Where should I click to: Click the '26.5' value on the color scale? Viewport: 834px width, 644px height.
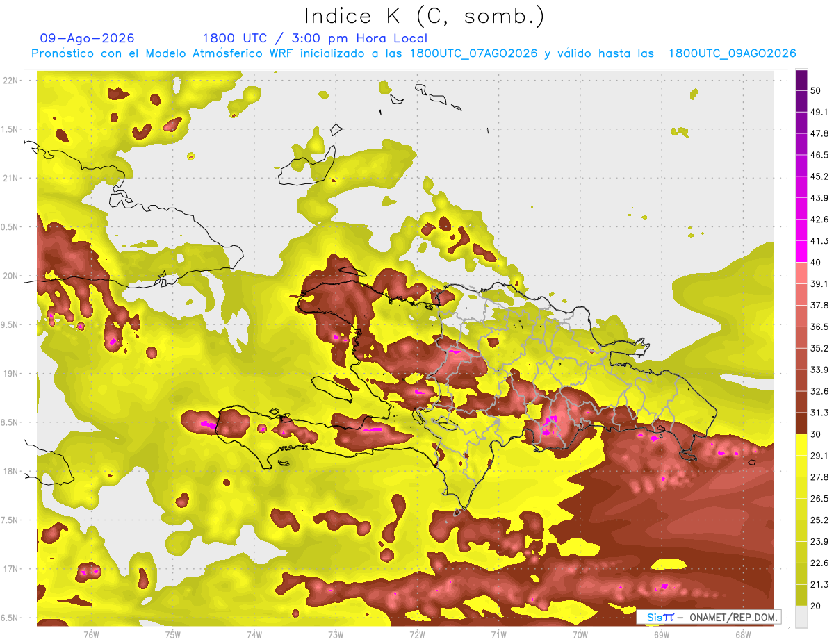coord(819,499)
